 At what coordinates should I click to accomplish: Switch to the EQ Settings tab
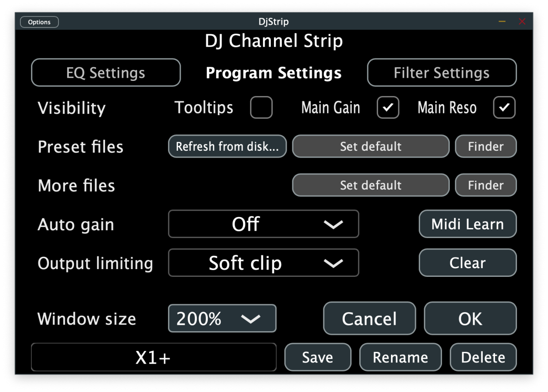[106, 73]
